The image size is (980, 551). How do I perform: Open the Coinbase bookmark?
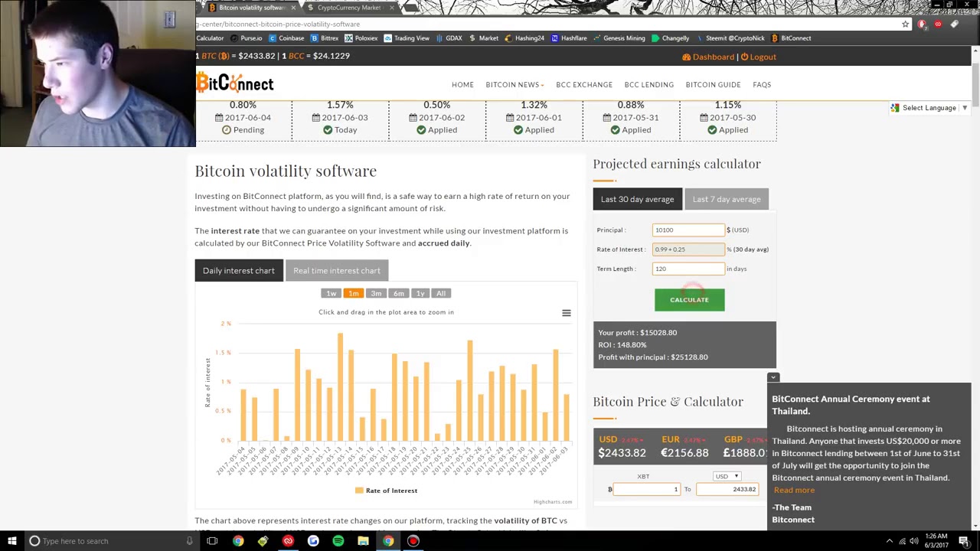point(286,38)
